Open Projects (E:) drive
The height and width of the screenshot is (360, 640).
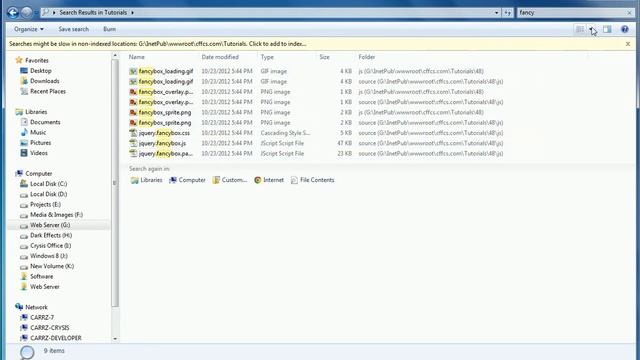(x=45, y=204)
